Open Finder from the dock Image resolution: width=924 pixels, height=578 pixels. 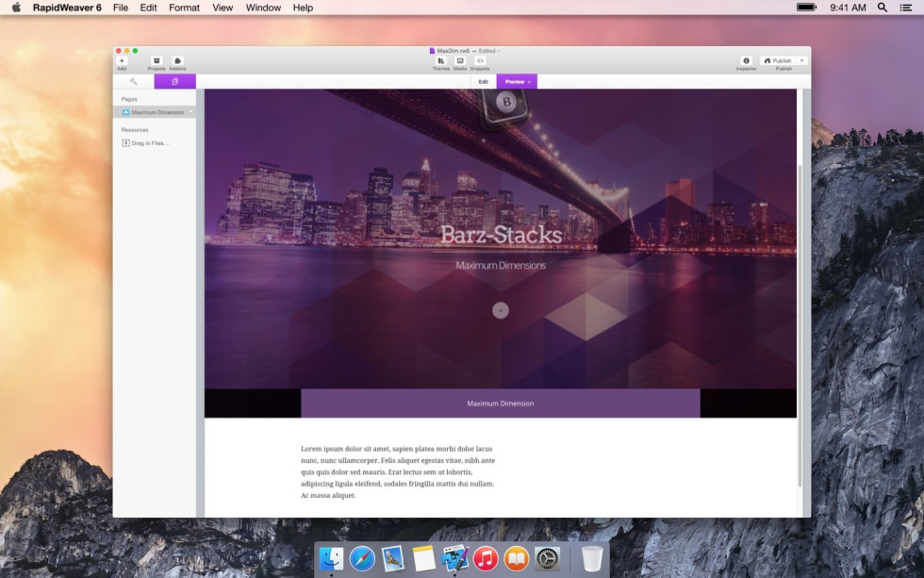(x=331, y=558)
